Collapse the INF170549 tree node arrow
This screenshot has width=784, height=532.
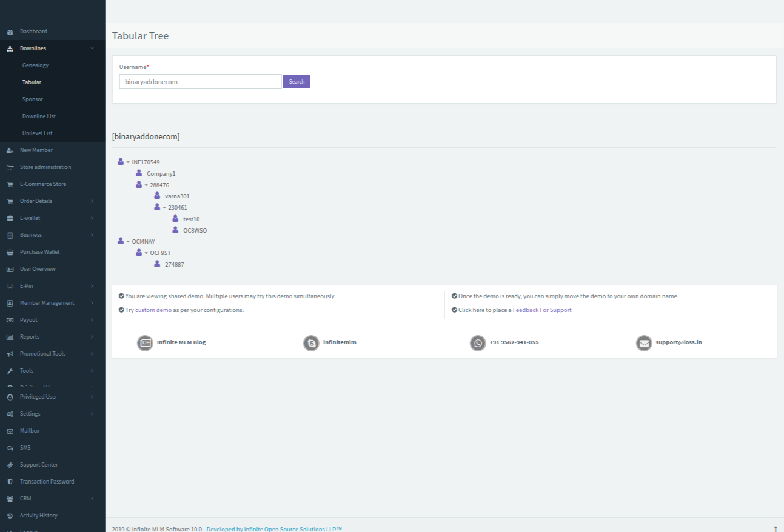pos(127,162)
